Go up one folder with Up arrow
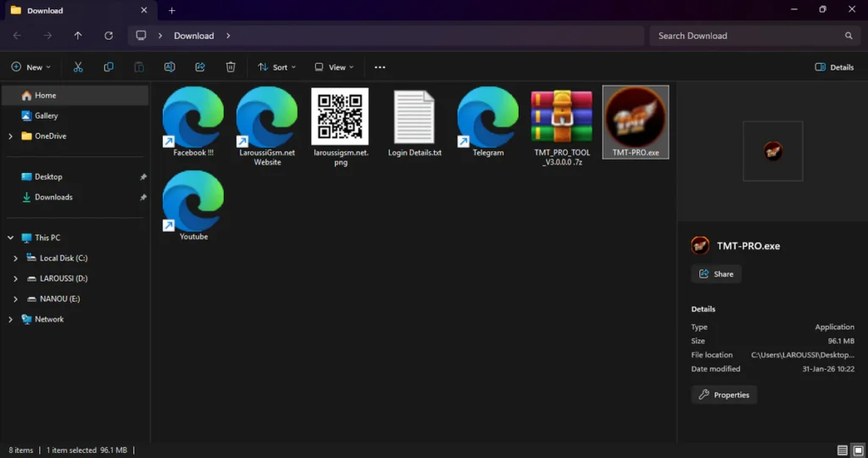This screenshot has height=458, width=868. point(78,36)
